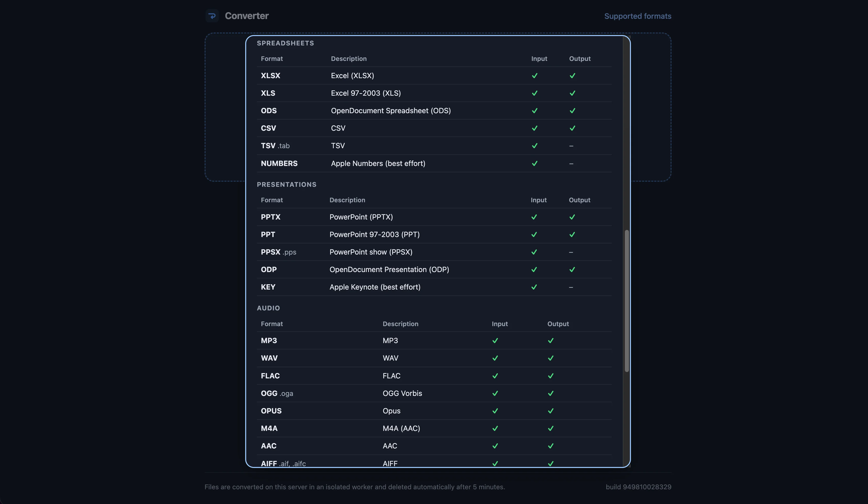Click the PPSX input checkmark
The image size is (868, 504).
(x=534, y=252)
